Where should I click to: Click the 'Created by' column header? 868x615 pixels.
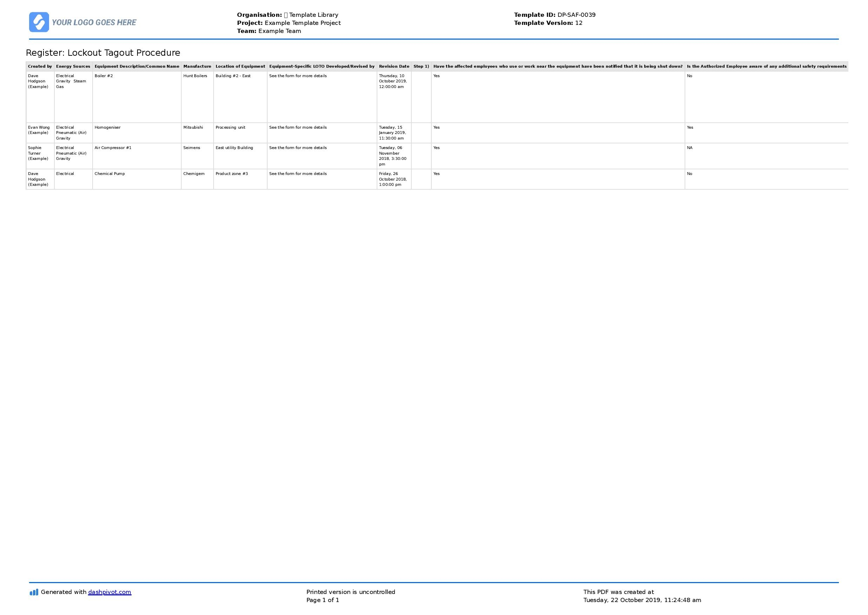(40, 66)
